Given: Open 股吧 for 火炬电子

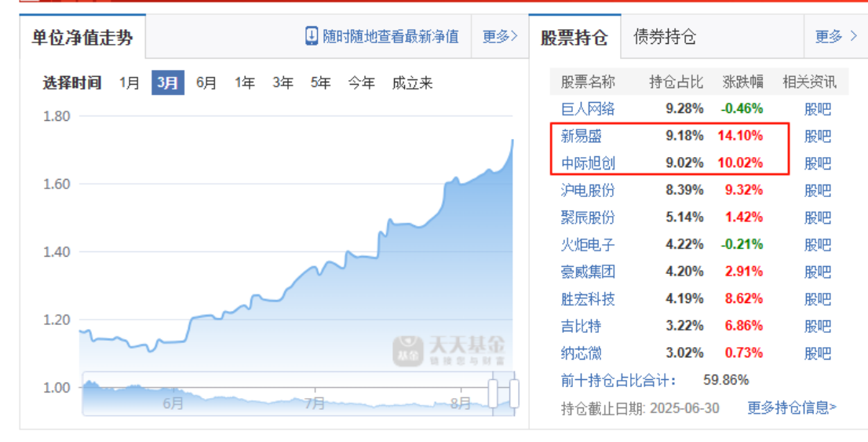Looking at the screenshot, I should tap(818, 245).
